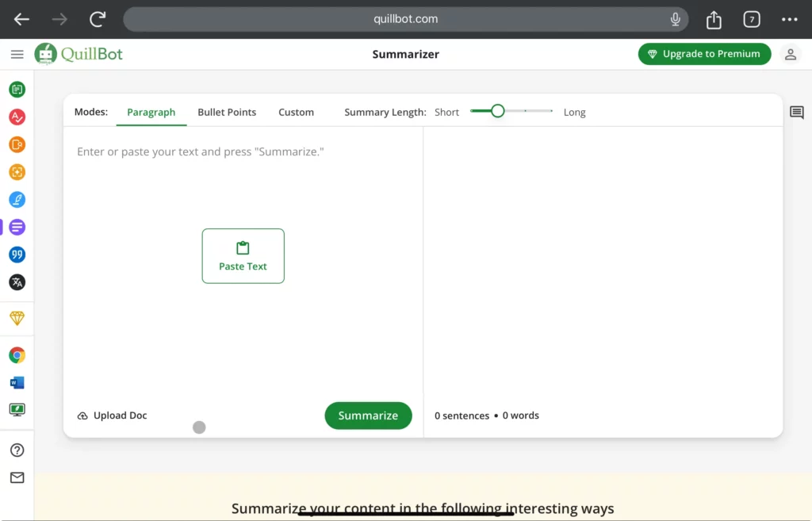Viewport: 812px width, 521px height.
Task: Open the Help question mark icon
Action: pos(17,450)
